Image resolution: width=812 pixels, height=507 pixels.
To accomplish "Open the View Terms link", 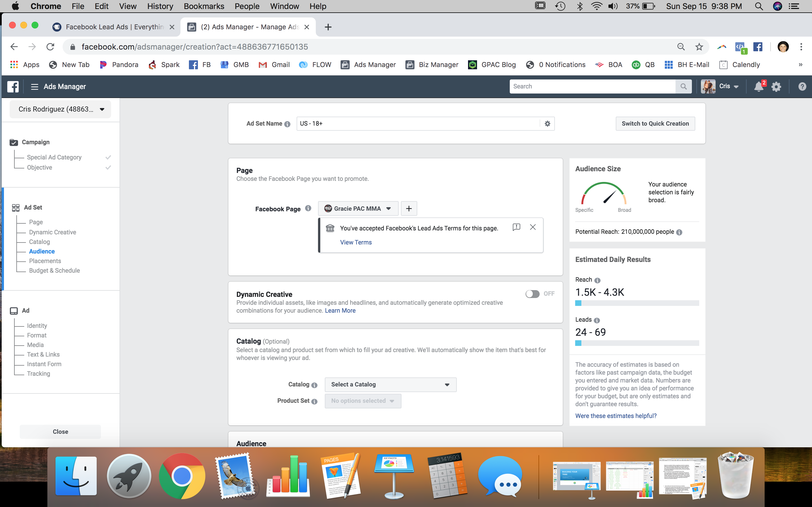I will (356, 242).
